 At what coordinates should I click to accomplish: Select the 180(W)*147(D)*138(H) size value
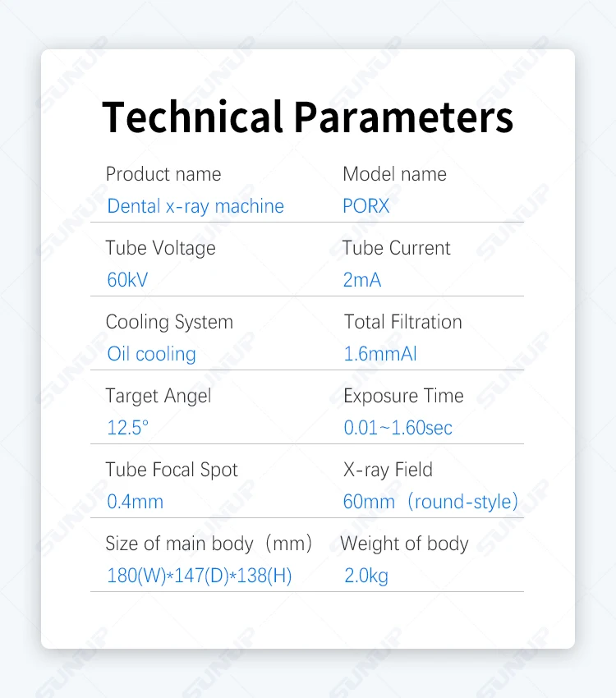coord(200,576)
